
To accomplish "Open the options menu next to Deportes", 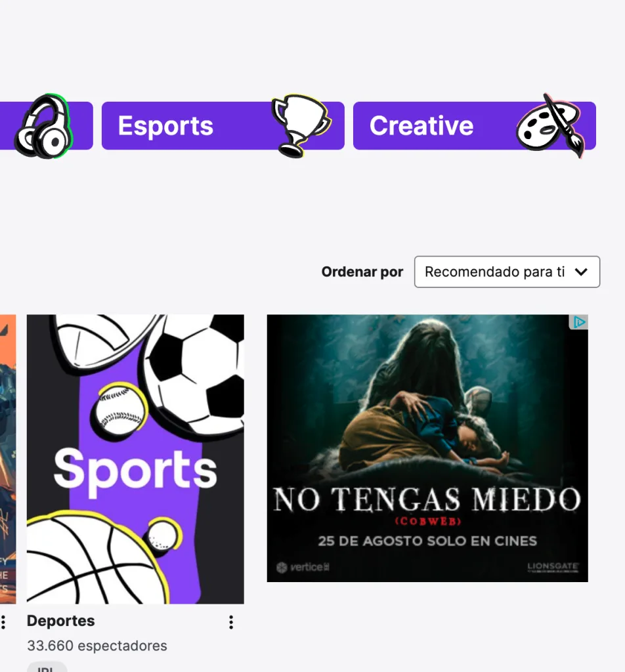I will coord(231,622).
